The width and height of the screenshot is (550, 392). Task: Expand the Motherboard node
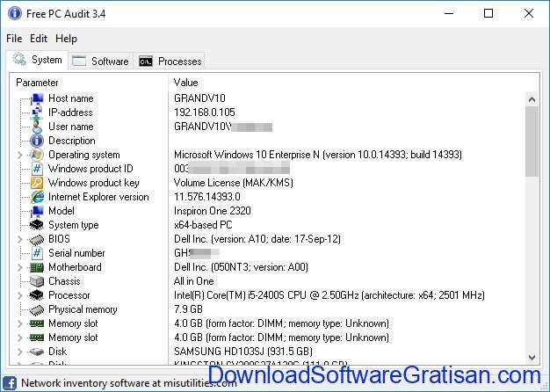19,267
